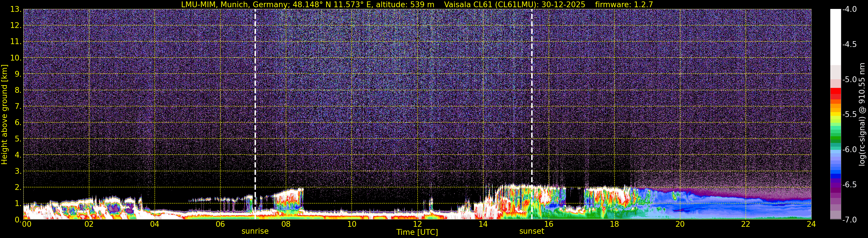The image size is (868, 238).
Task: Click the '16' time axis tick label
Action: [549, 224]
